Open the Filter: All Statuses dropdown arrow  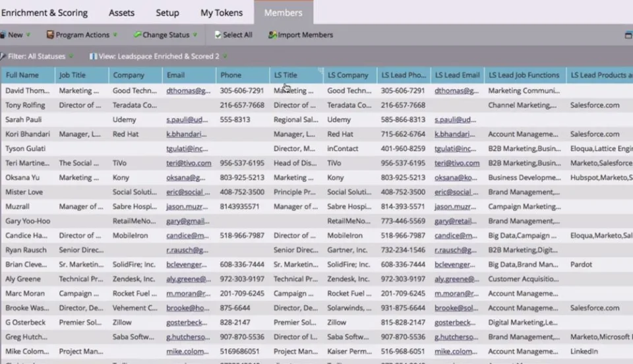[x=71, y=56]
